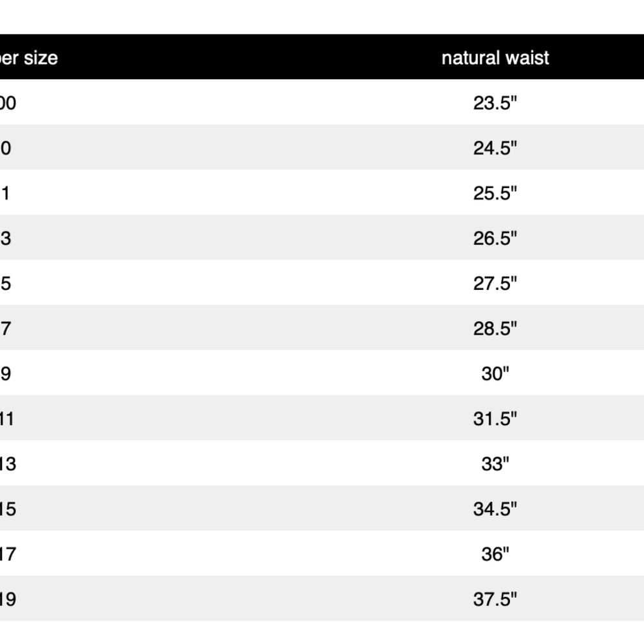Click the size 19 cell

(x=8, y=600)
